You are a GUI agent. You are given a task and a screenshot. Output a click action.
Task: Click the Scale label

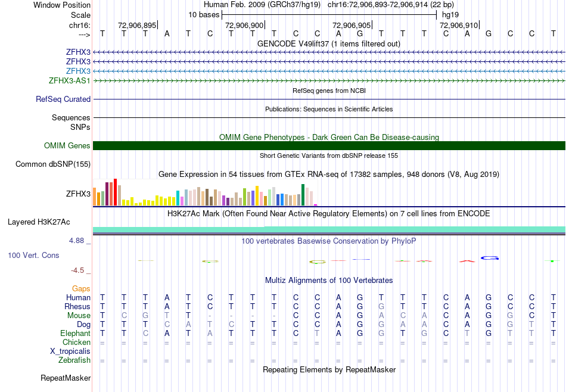pos(80,15)
